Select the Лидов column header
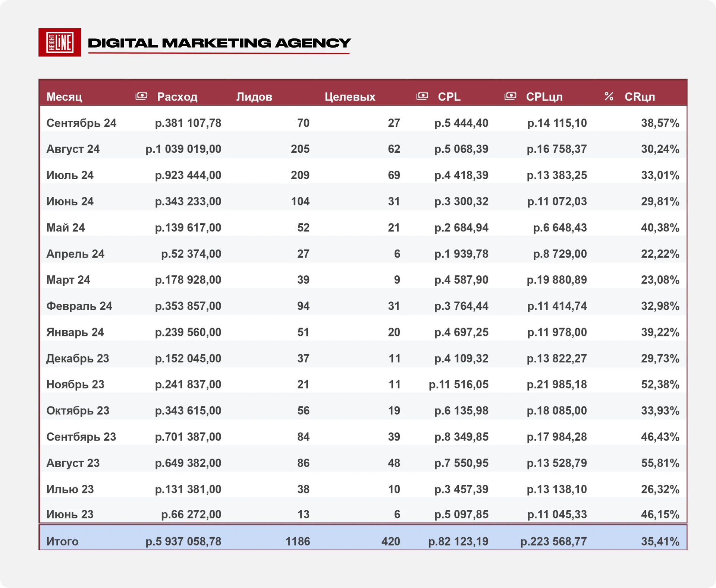This screenshot has width=716, height=588. click(254, 97)
